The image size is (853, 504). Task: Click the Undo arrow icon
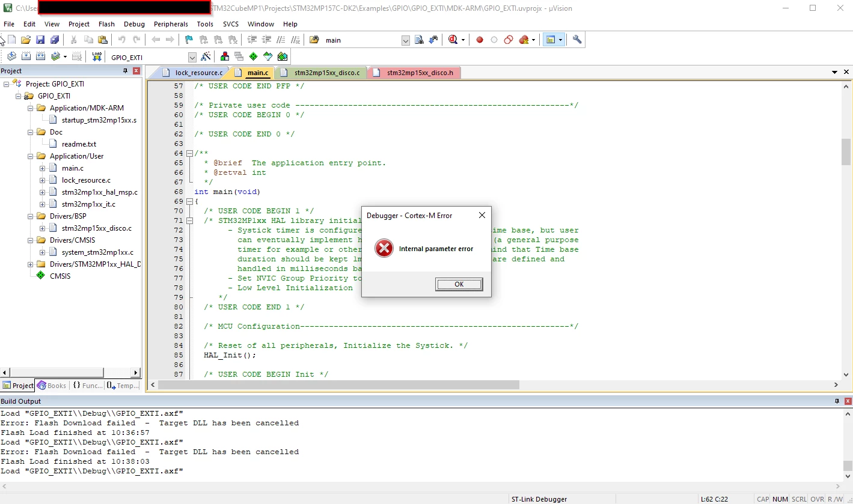pos(122,40)
